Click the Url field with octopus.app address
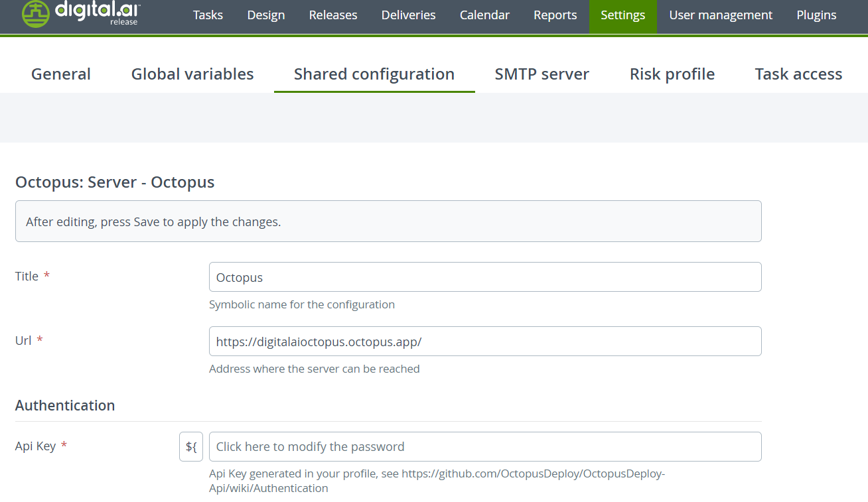The height and width of the screenshot is (502, 868). point(485,341)
